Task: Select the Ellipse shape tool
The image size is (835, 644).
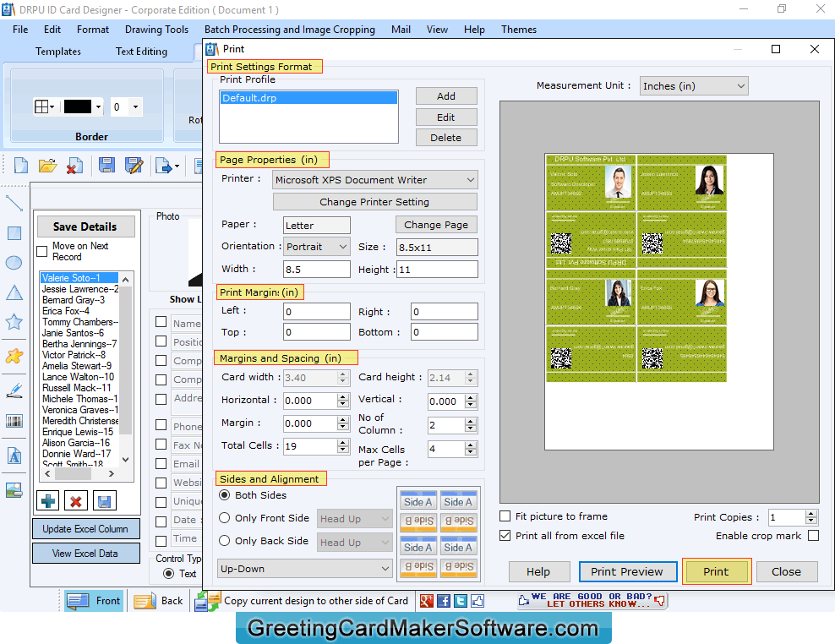Action: tap(14, 263)
